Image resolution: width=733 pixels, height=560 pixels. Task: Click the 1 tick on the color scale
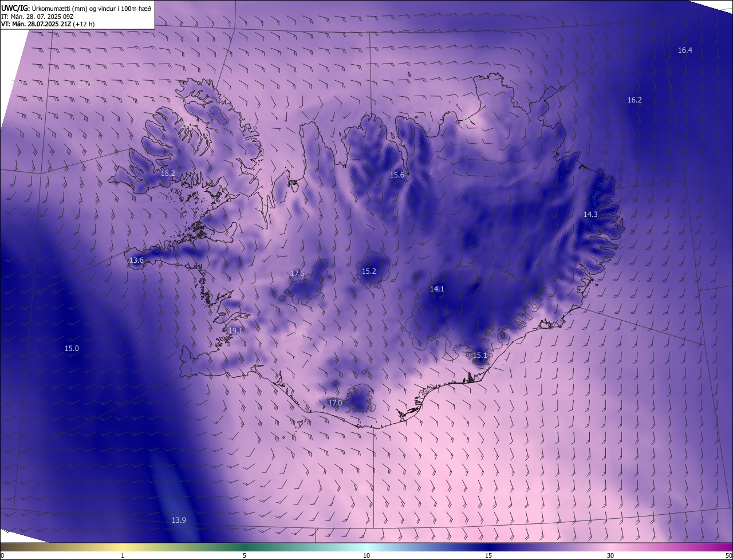point(123,556)
